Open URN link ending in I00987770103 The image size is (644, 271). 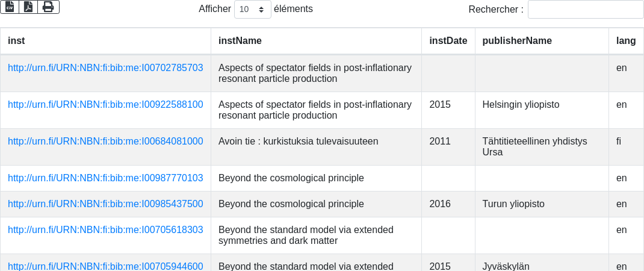[105, 178]
